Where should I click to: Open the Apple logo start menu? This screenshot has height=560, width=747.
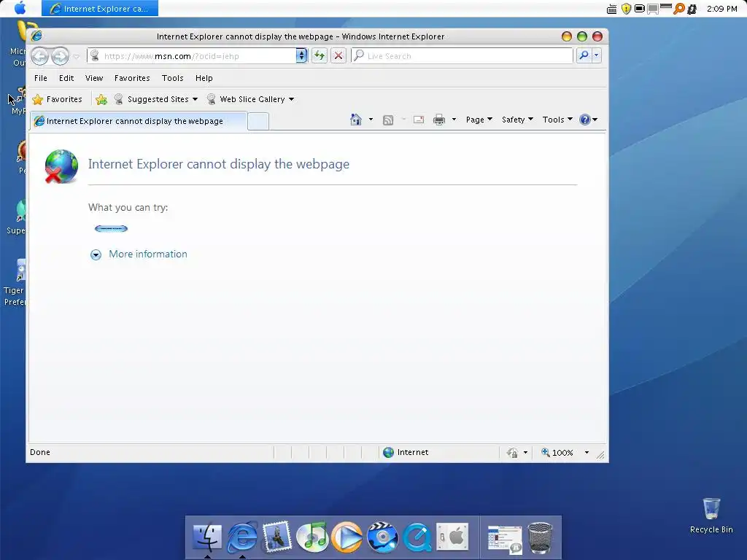point(20,8)
